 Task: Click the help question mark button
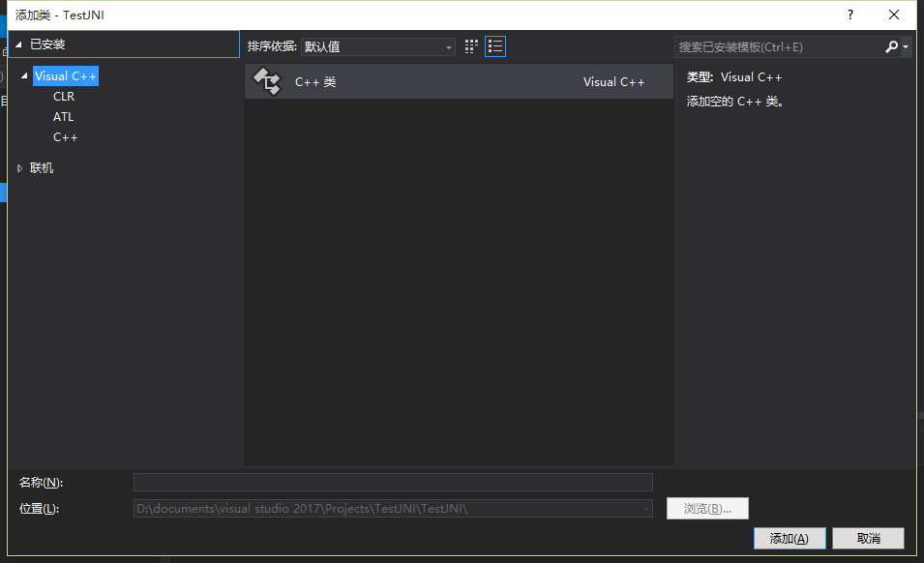850,15
